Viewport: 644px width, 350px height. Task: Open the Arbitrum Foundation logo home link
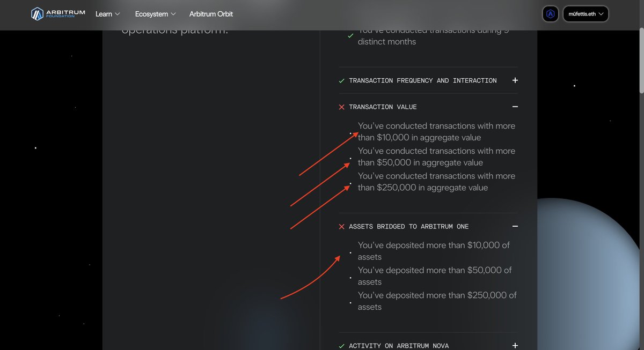58,14
